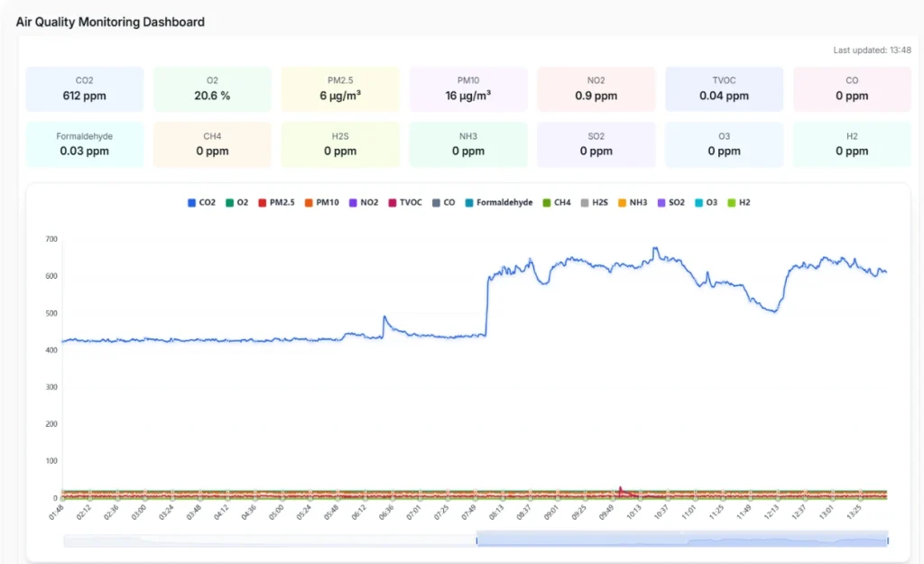924x564 pixels.
Task: Toggle H2S series in legend
Action: click(596, 203)
